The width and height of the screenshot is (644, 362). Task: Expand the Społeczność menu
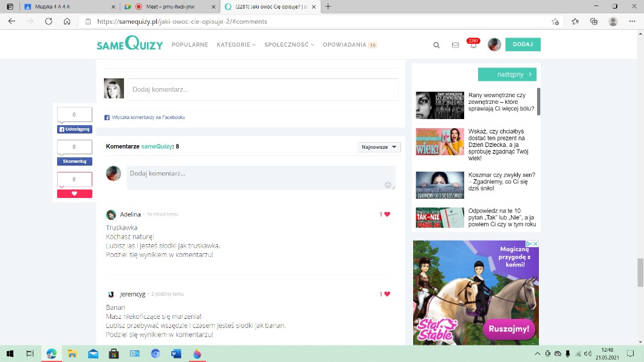[289, 45]
